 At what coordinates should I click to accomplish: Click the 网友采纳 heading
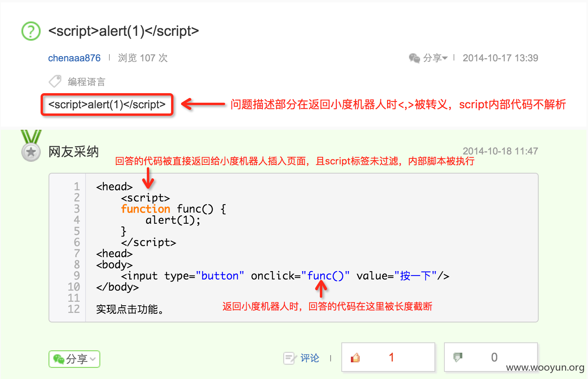pyautogui.click(x=74, y=152)
